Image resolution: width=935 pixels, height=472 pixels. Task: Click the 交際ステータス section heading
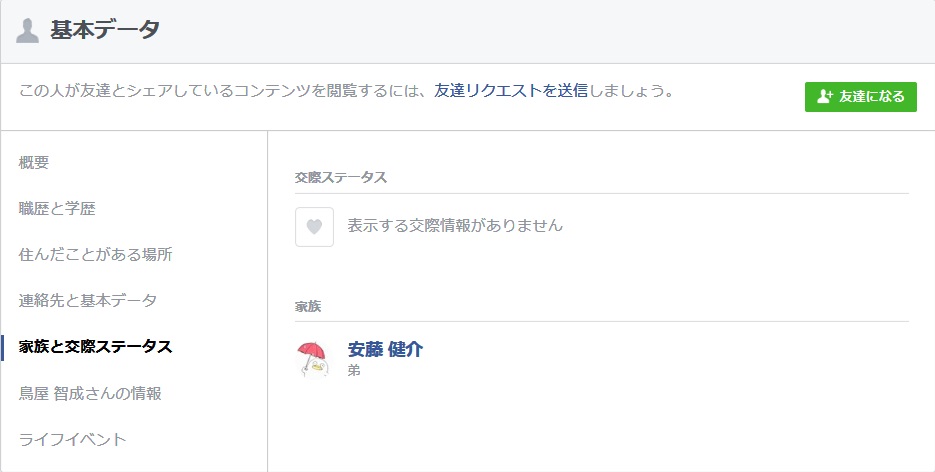(341, 177)
